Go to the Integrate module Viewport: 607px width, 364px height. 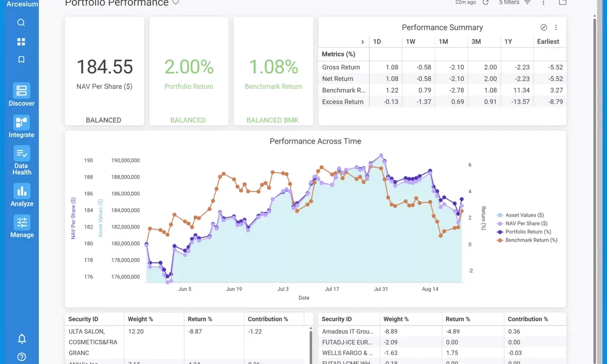click(x=22, y=126)
